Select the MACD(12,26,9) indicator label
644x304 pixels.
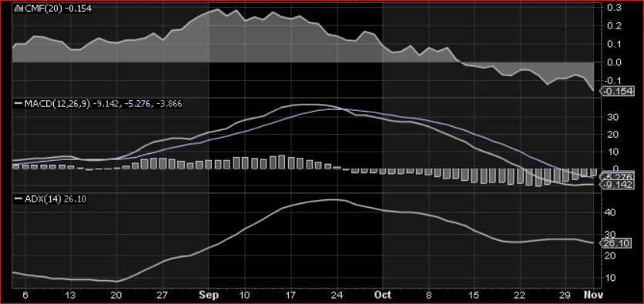click(57, 104)
